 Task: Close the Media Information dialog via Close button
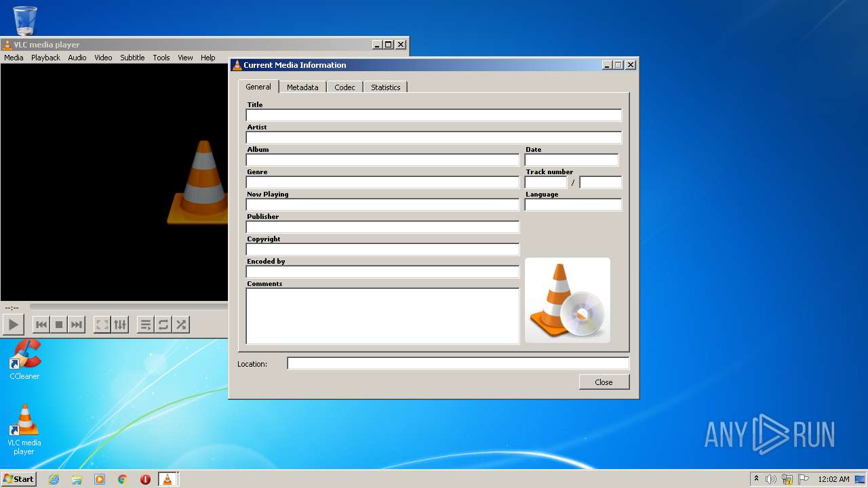click(x=604, y=382)
